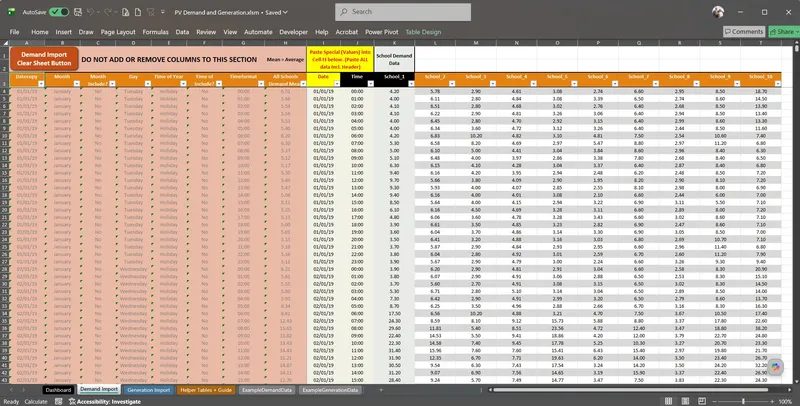This screenshot has width=800, height=406.
Task: Click into the Search box
Action: [x=403, y=12]
